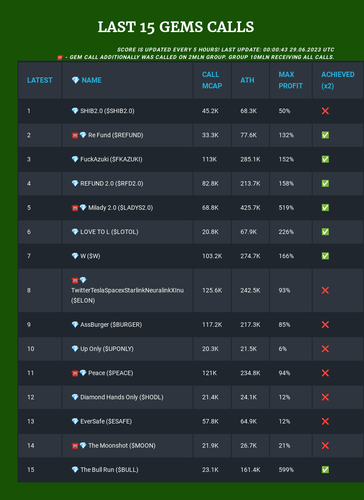Screen dimensions: 364x500
Task: Click the 117.2K call mcap value
Action: click(212, 325)
